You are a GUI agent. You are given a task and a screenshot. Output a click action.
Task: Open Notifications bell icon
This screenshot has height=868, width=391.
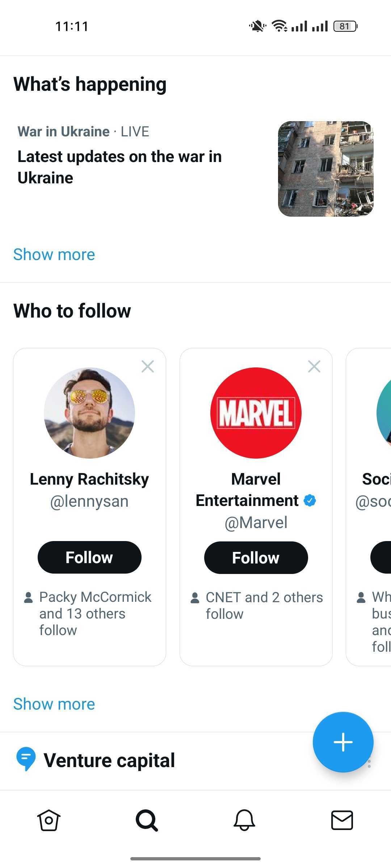(244, 820)
